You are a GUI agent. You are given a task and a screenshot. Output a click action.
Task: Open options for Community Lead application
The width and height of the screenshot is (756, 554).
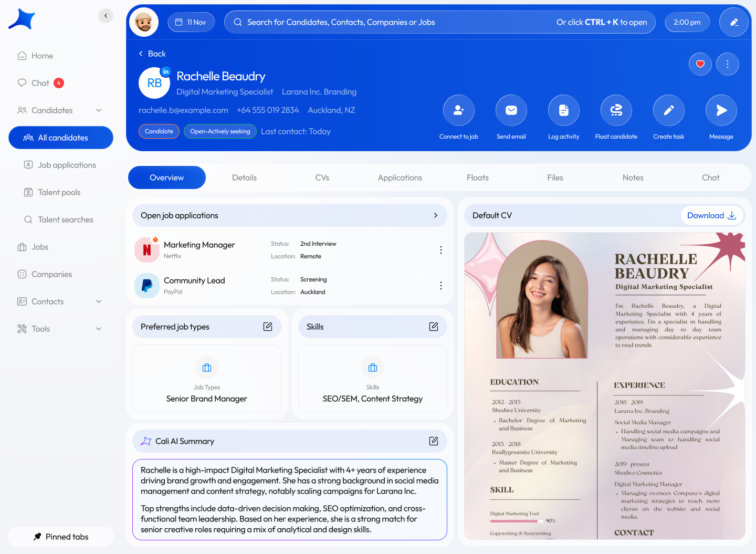pos(441,286)
